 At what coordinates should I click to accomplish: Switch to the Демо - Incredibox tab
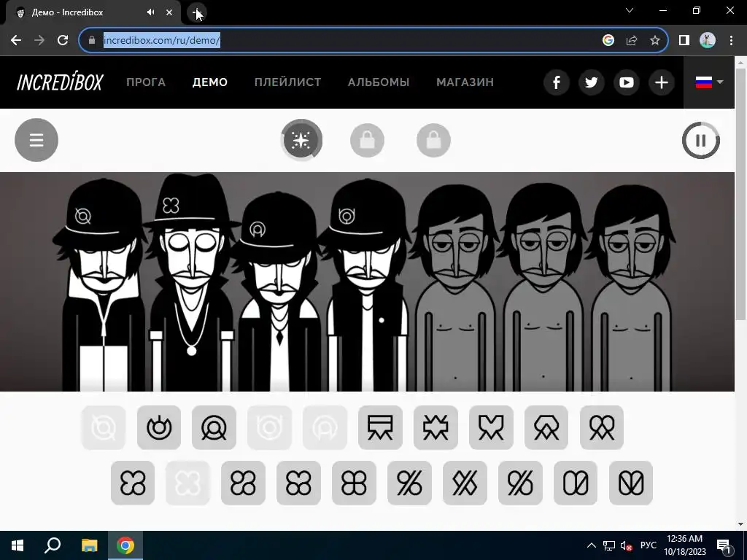[93, 12]
